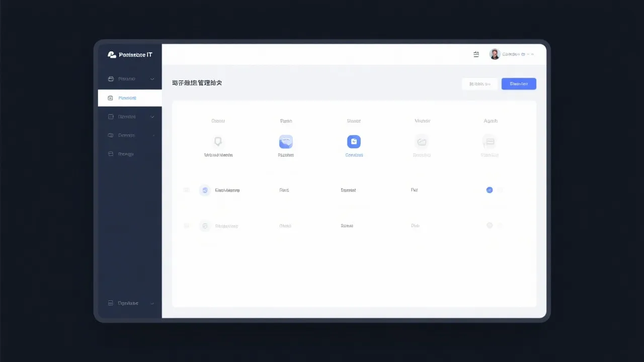
Task: Select the highlighted active sidebar menu item
Action: [130, 98]
